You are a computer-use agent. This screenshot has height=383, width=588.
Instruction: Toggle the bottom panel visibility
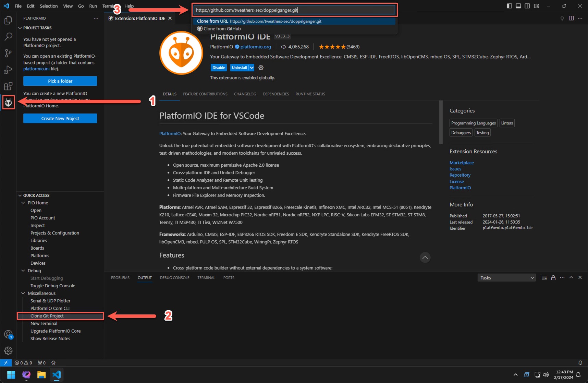click(x=518, y=6)
